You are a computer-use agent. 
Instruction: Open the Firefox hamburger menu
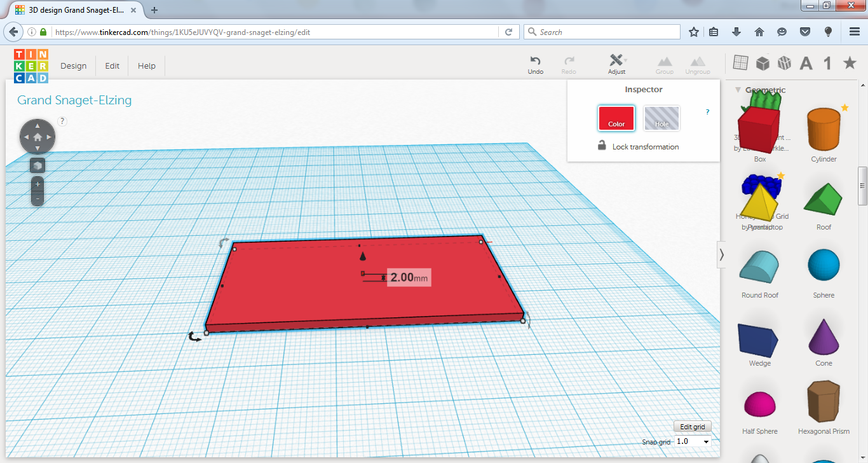point(855,32)
